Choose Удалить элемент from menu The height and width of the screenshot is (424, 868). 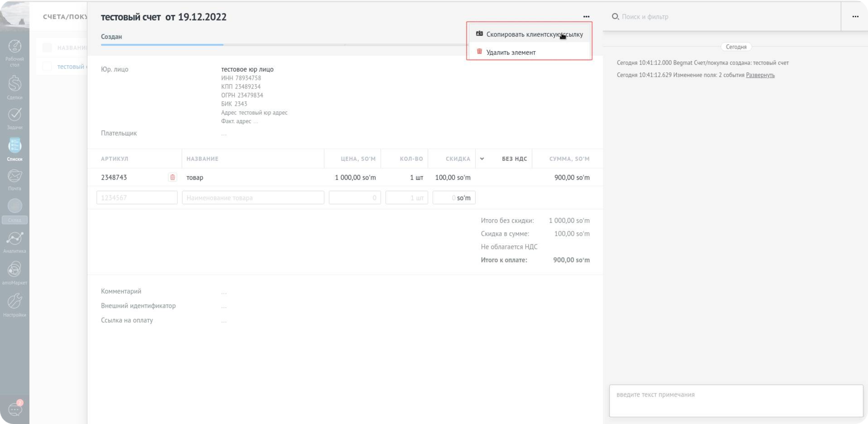[510, 52]
